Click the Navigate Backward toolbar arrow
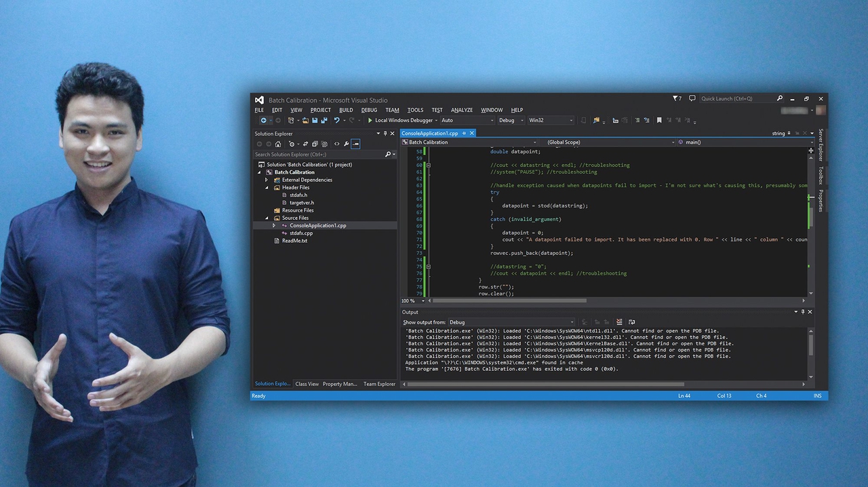 click(x=264, y=120)
